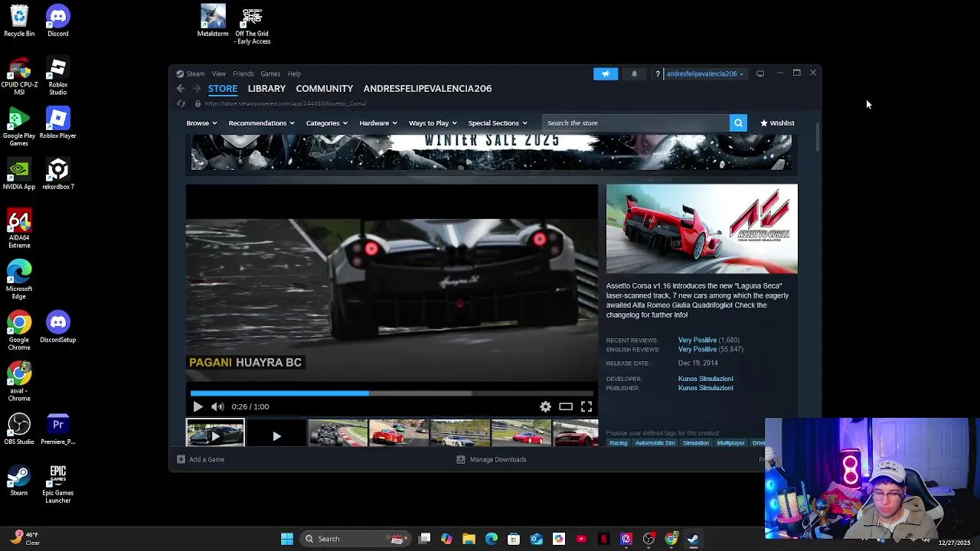The height and width of the screenshot is (551, 980).
Task: Open NVIDIA App desktop icon
Action: point(19,174)
